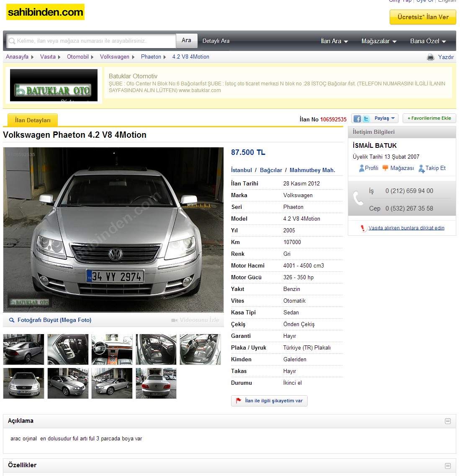Click the Yazdır print link
This screenshot has width=460, height=476.
pyautogui.click(x=446, y=57)
